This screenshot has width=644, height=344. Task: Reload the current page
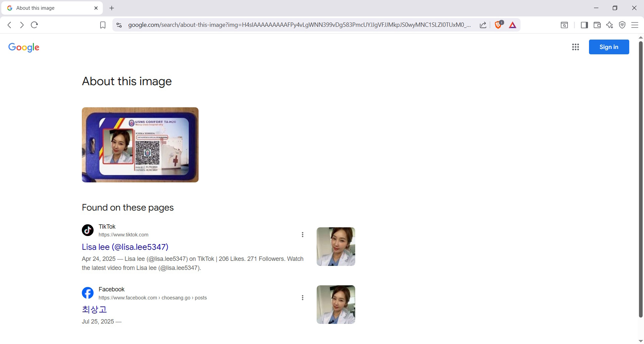[34, 25]
